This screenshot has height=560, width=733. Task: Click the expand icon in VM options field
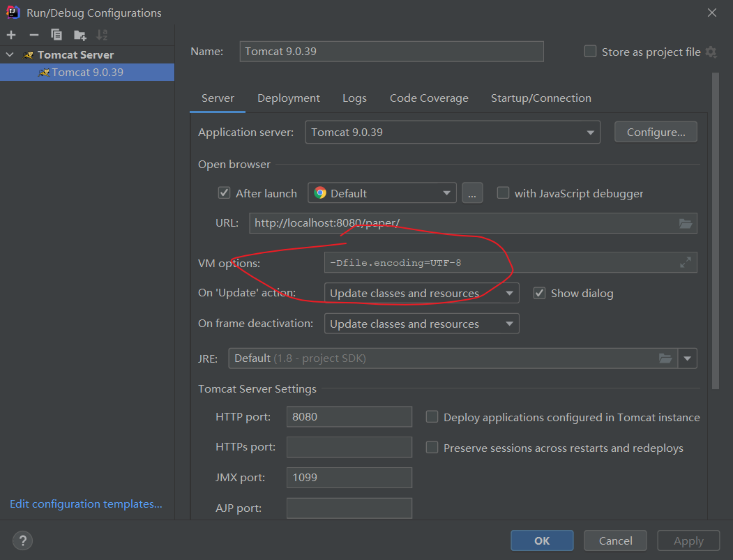tap(686, 263)
